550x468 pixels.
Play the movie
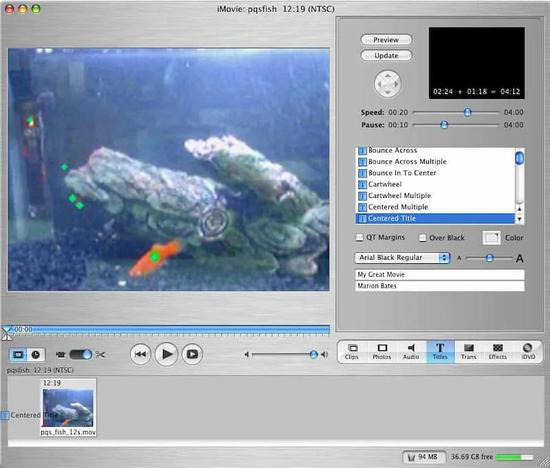166,354
